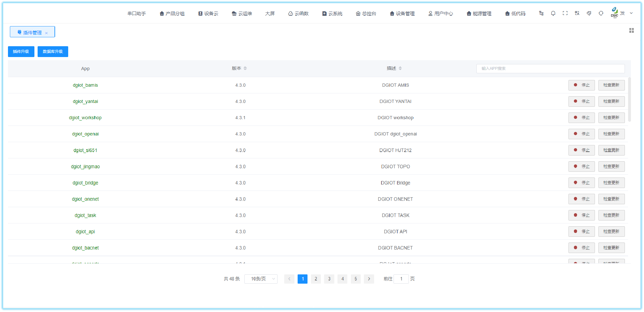Image resolution: width=644 pixels, height=312 pixels.
Task: Open 云系统 menu
Action: point(332,13)
